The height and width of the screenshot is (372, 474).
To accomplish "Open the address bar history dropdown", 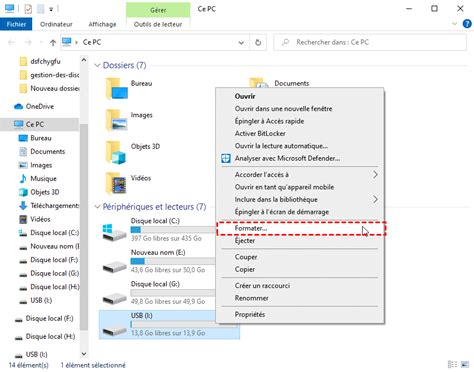I will tap(241, 42).
